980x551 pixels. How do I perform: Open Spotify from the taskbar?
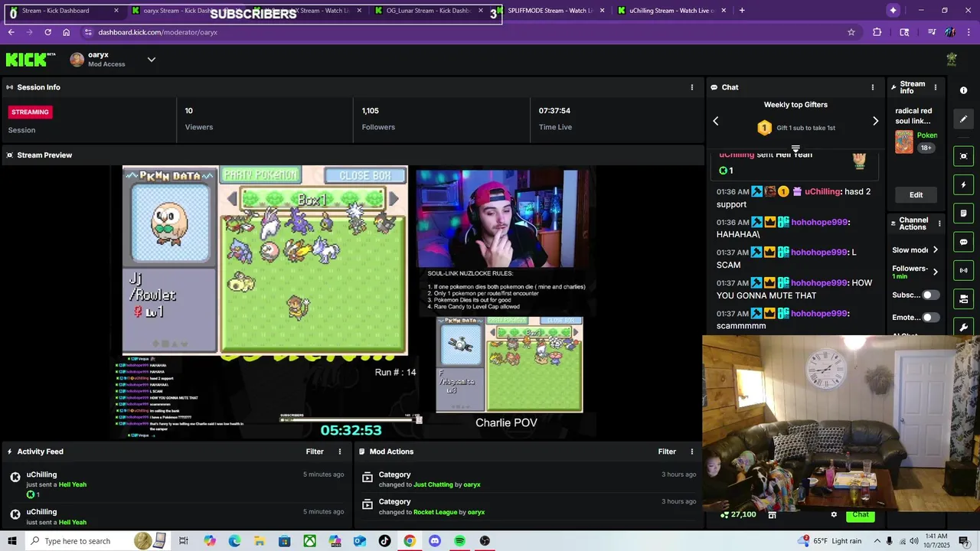(459, 541)
